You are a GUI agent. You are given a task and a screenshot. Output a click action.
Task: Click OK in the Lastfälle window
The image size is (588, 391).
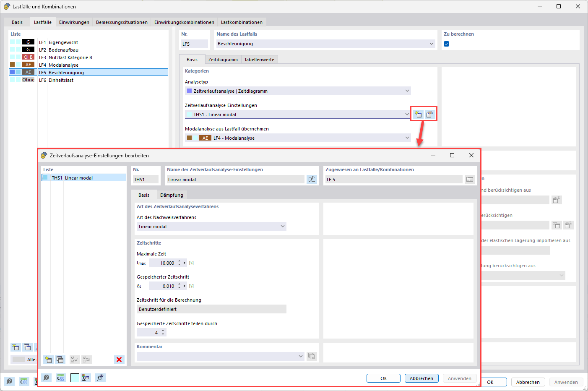point(490,382)
